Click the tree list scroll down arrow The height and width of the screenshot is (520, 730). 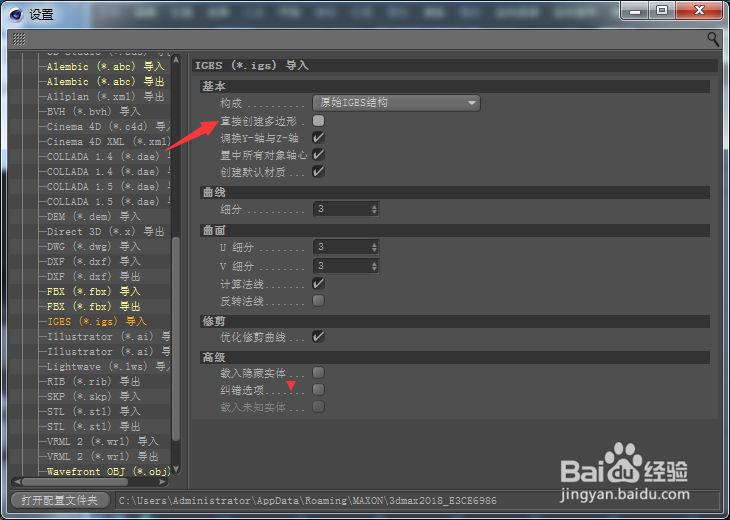[x=176, y=468]
